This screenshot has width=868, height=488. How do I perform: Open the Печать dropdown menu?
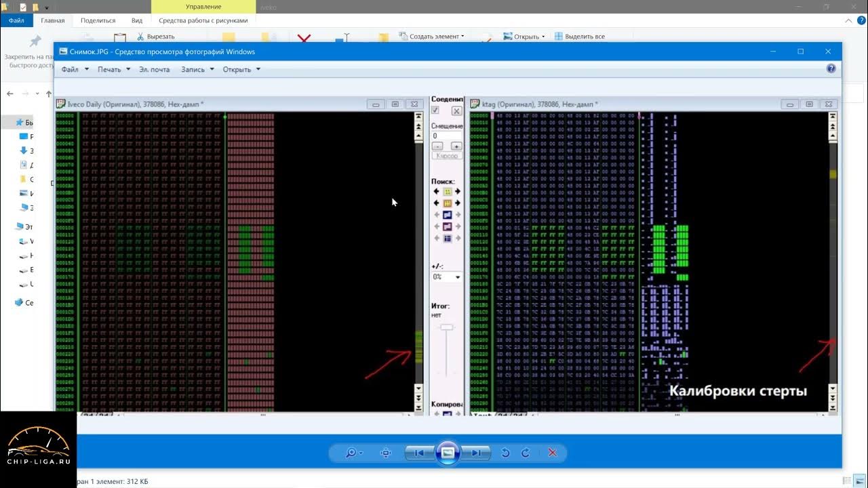114,69
